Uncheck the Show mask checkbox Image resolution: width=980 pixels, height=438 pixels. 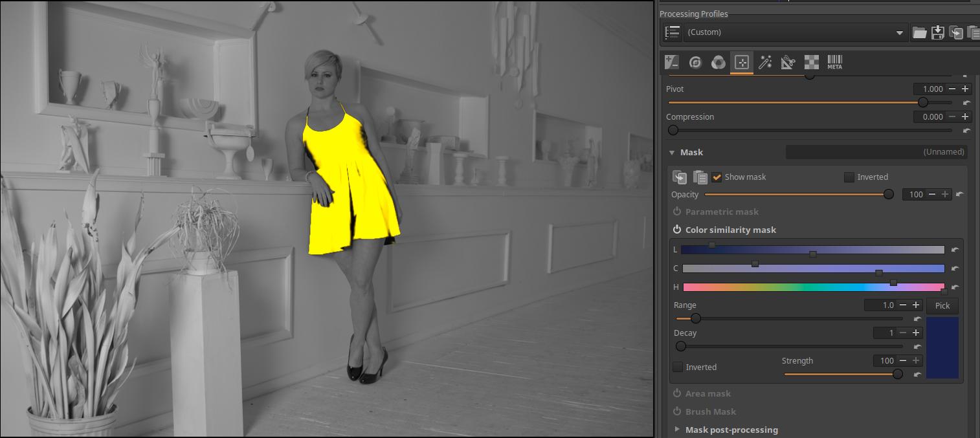(717, 177)
